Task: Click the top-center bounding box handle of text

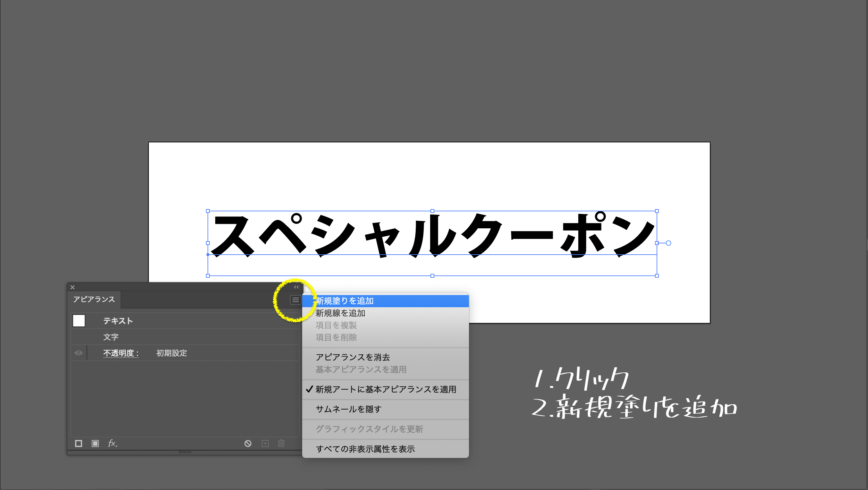Action: (x=432, y=211)
